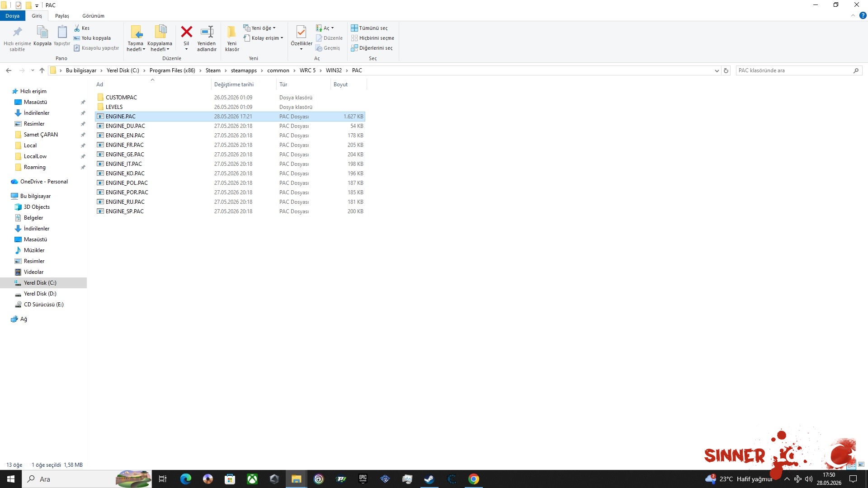Invert selection with Diğerlerini seç
The width and height of the screenshot is (868, 488).
[372, 48]
